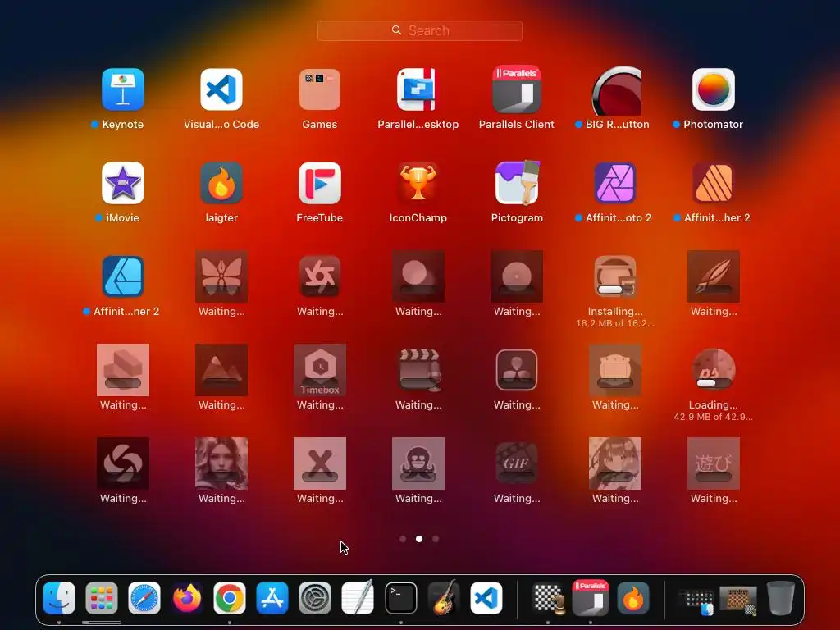Click the current middle Launchpad page dot
840x630 pixels.
[x=419, y=539]
